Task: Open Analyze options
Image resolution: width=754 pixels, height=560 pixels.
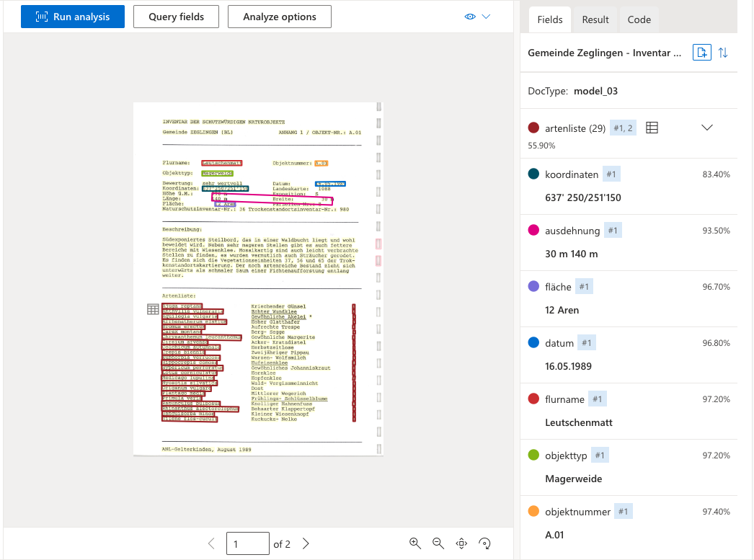Action: (x=280, y=17)
